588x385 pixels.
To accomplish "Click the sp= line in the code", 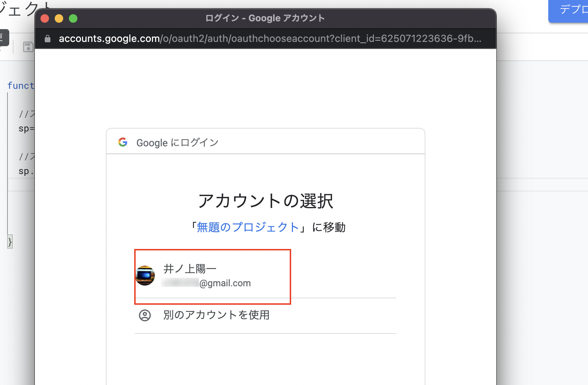I will click(x=26, y=129).
